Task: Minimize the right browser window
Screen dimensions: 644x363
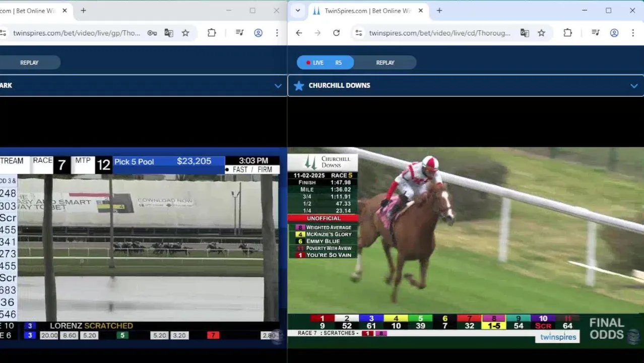Action: pos(585,11)
